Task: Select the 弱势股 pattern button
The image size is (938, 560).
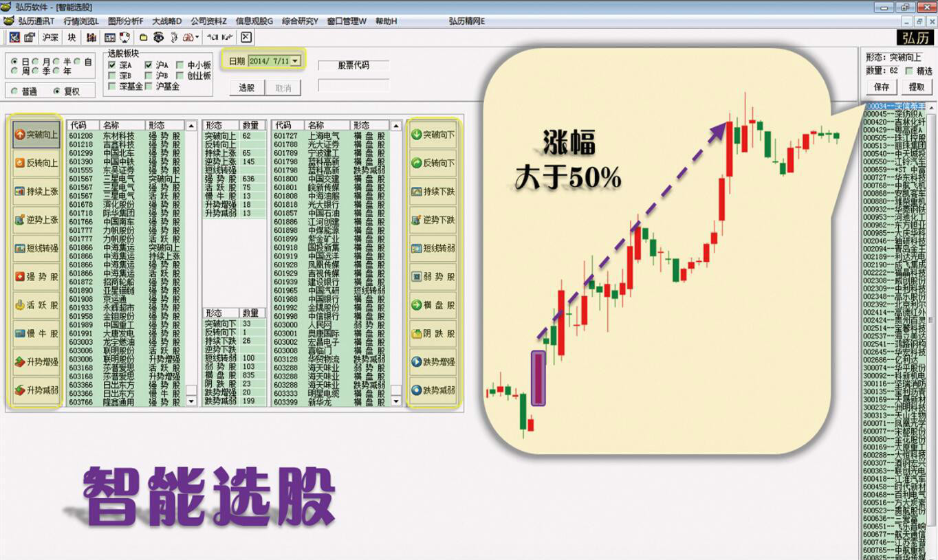Action: [x=433, y=277]
